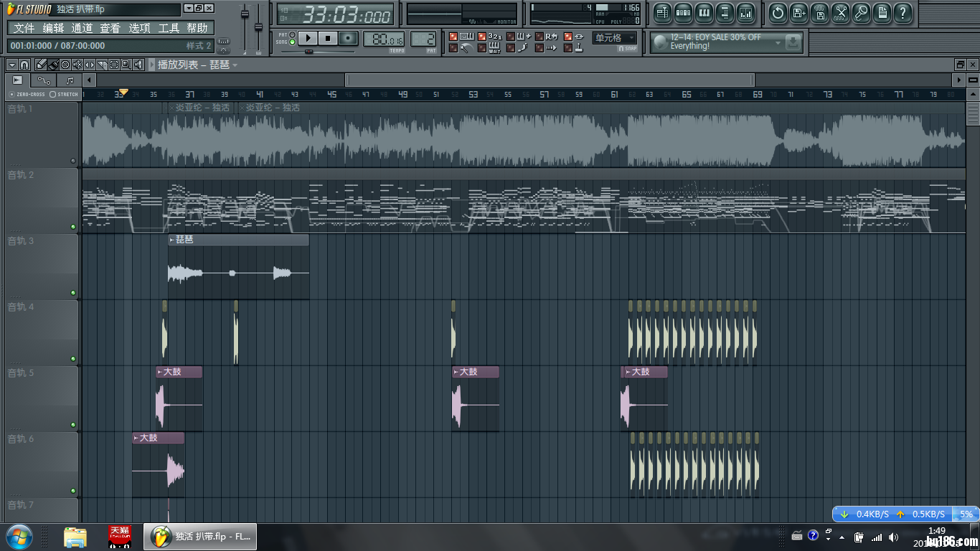Open the pattern selector showing 样式 2
980x551 pixels.
[x=199, y=46]
